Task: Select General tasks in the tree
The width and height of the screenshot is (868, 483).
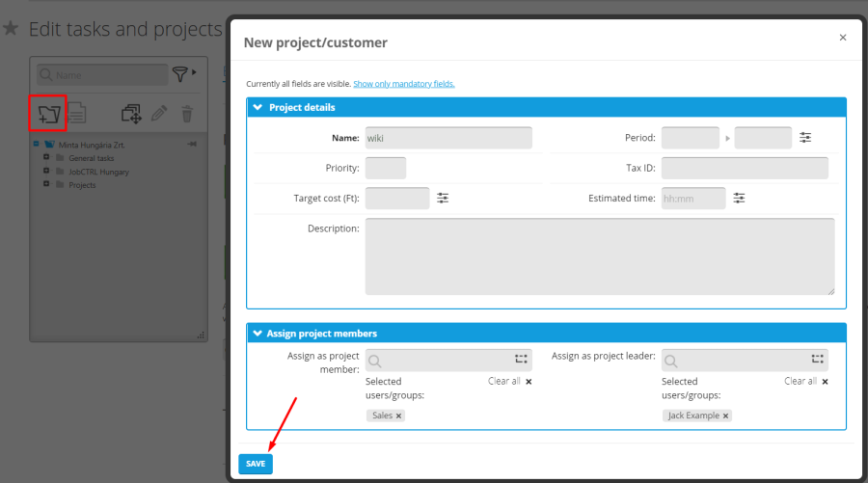Action: [x=92, y=158]
